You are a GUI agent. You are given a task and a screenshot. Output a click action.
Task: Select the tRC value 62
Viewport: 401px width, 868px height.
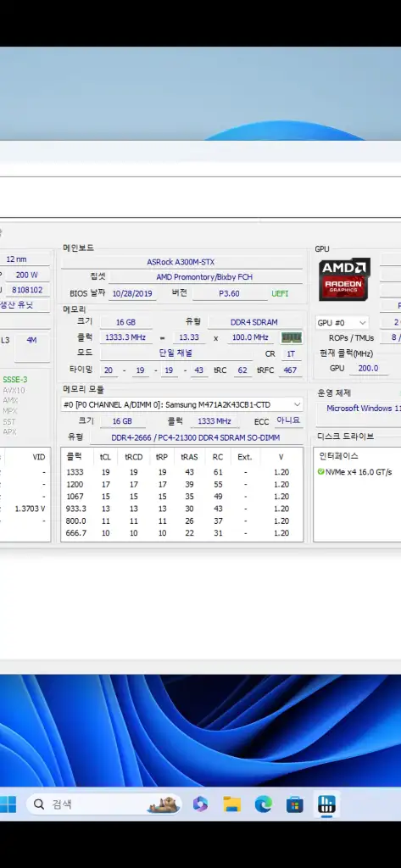coord(242,370)
